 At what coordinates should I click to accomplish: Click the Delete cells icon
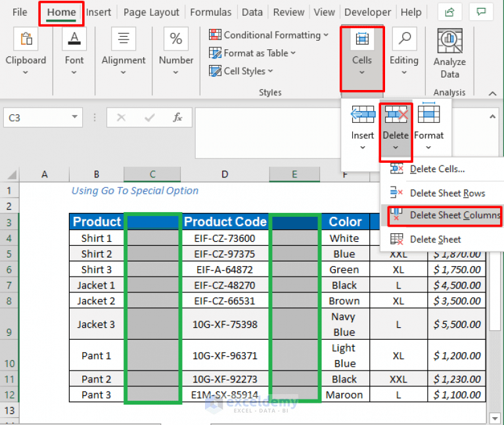396,114
